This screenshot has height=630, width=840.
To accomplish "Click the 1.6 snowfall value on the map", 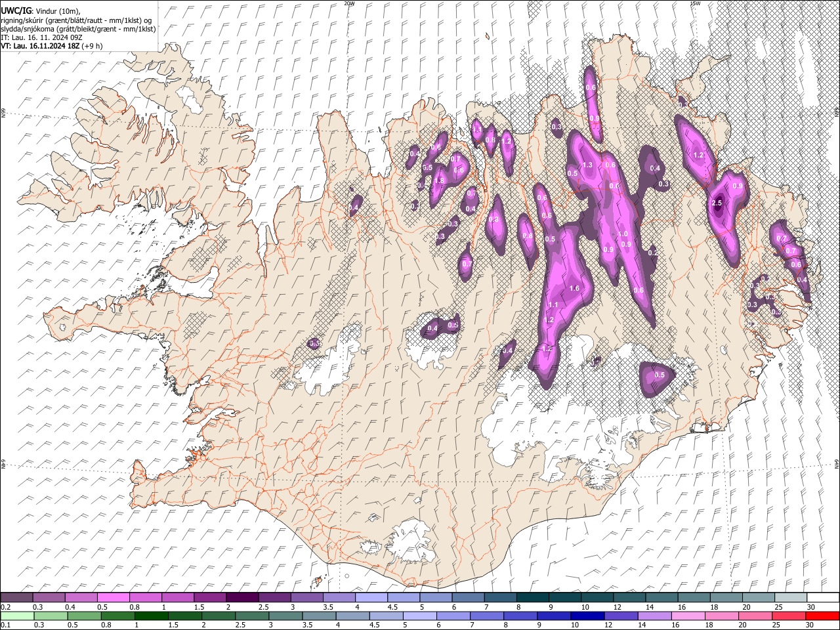I will pyautogui.click(x=574, y=289).
